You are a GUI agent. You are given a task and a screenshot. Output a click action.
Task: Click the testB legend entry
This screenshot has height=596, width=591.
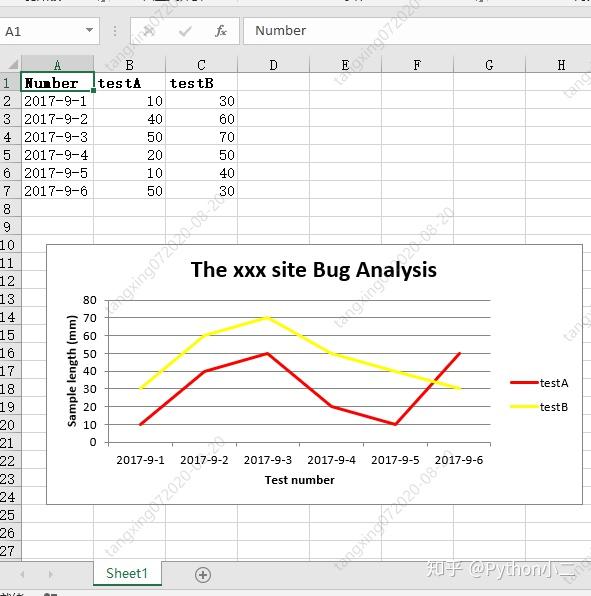[539, 407]
